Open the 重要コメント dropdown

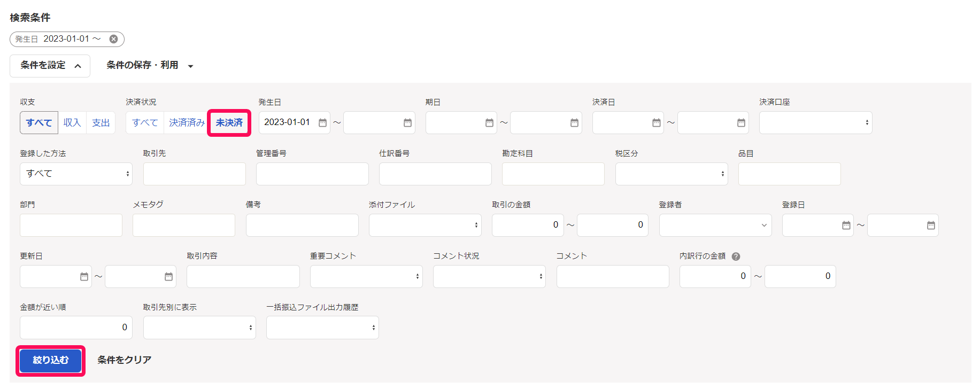point(366,277)
